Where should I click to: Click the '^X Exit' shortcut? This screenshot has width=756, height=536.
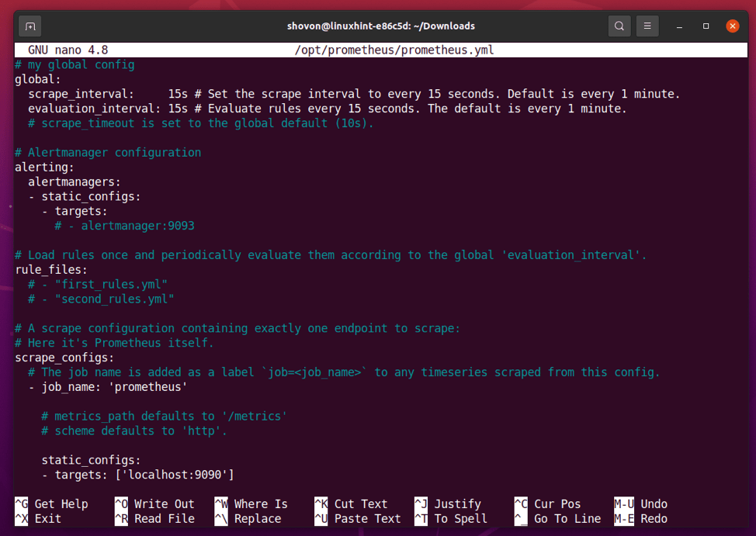[x=38, y=519]
